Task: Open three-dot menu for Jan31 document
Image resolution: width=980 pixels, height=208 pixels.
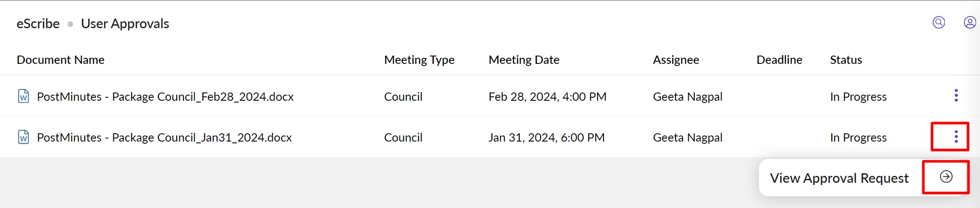Action: 956,137
